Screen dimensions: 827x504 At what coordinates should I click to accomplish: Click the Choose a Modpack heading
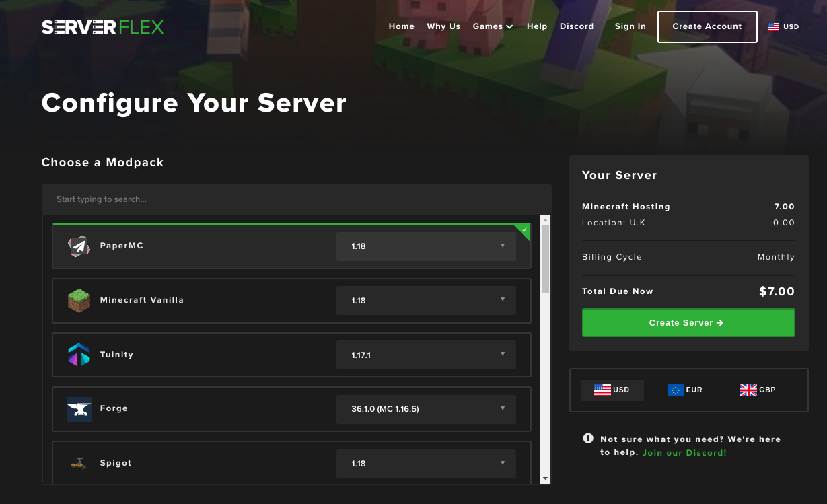[102, 162]
